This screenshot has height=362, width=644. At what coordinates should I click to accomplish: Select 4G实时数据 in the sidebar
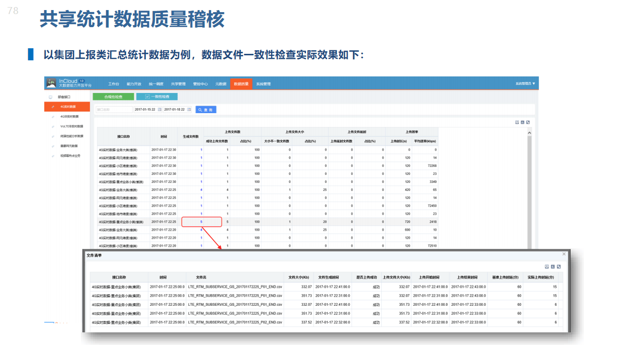click(67, 107)
